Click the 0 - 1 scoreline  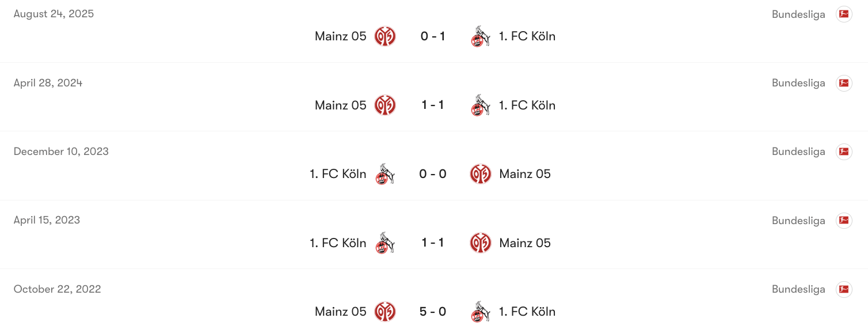click(432, 36)
